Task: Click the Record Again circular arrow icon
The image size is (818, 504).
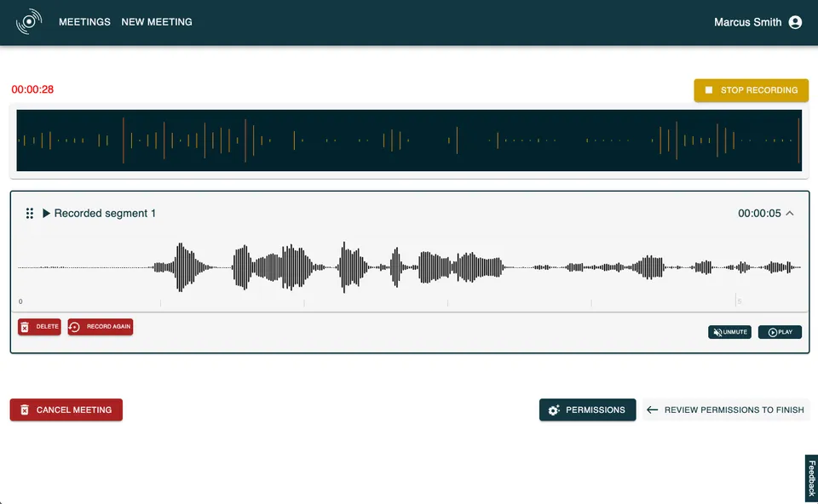Action: [x=75, y=327]
